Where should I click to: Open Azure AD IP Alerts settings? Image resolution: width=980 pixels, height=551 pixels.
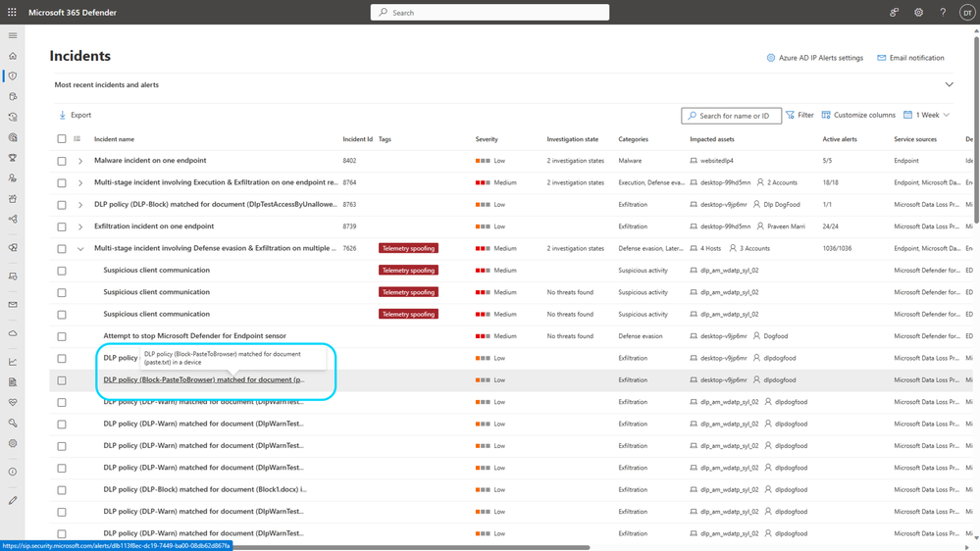(814, 58)
